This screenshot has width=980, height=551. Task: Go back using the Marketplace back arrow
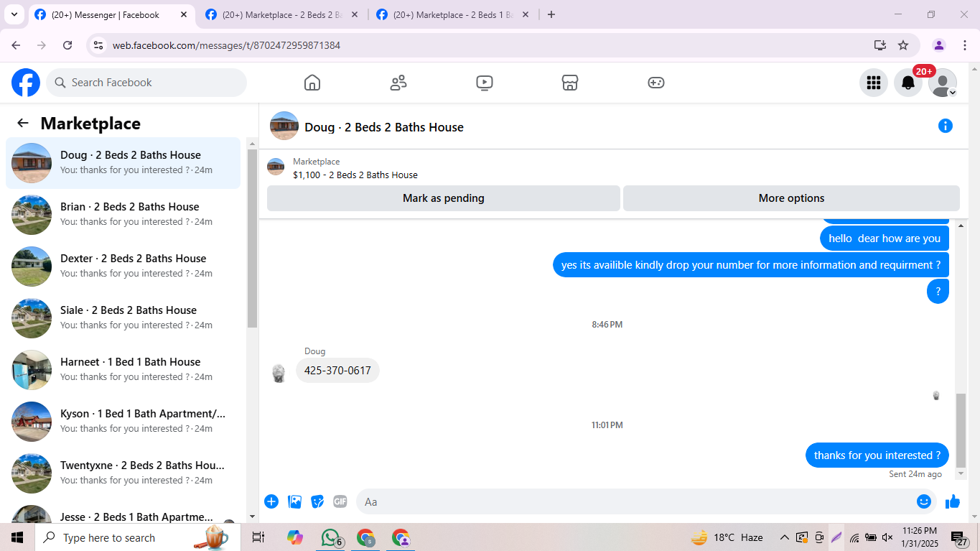click(x=23, y=123)
